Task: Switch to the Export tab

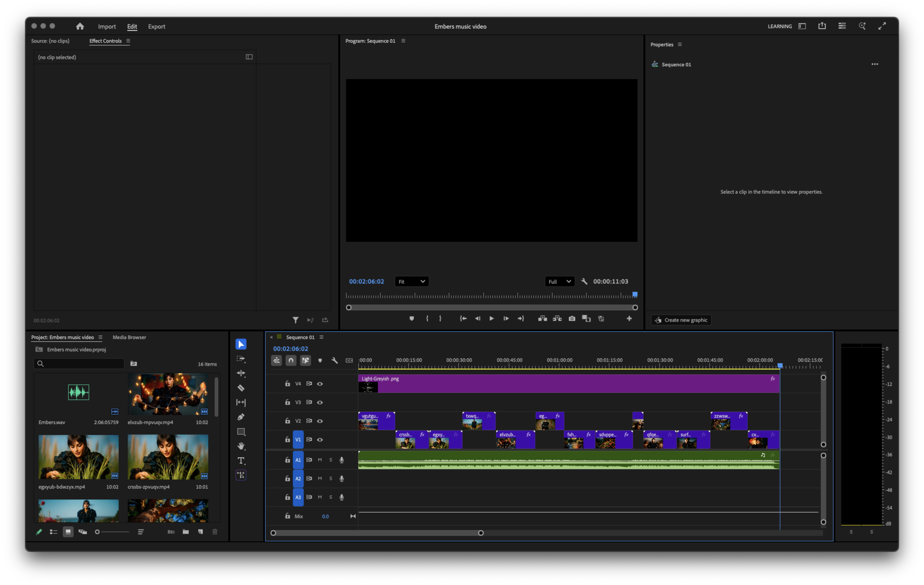Action: 157,26
